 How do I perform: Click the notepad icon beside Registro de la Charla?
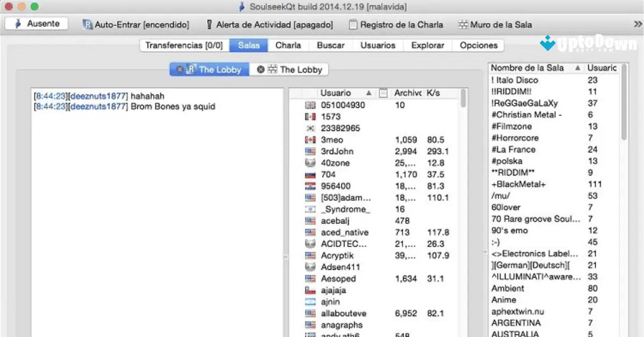[x=353, y=24]
